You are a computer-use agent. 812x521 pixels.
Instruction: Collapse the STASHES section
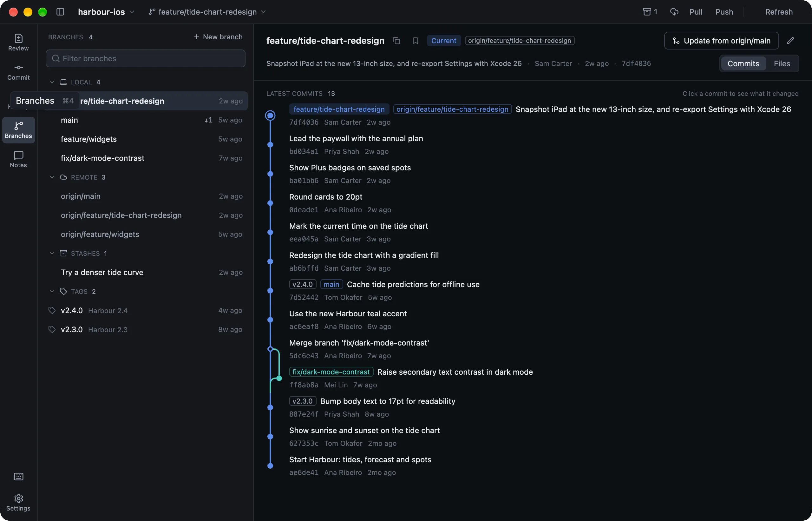pos(52,253)
